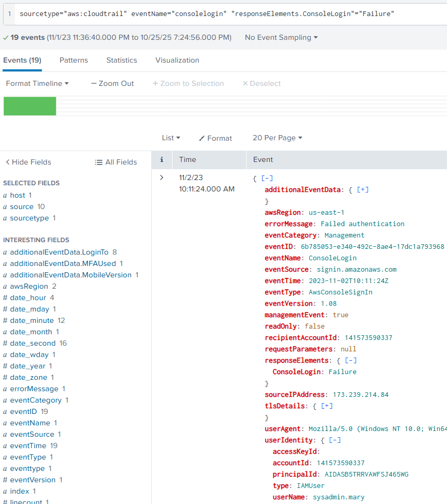Switch to the Visualization tab
The height and width of the screenshot is (504, 447).
(x=177, y=60)
